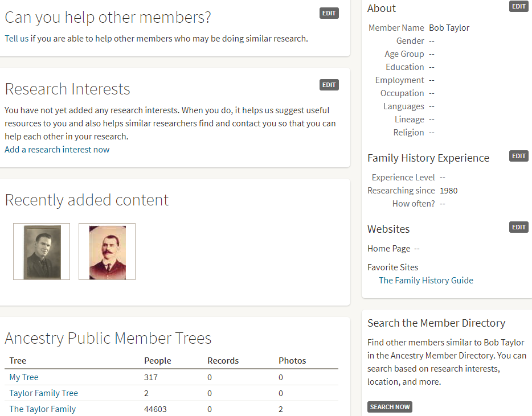Click the People column header
Screen dimensions: 532x416
click(157, 361)
